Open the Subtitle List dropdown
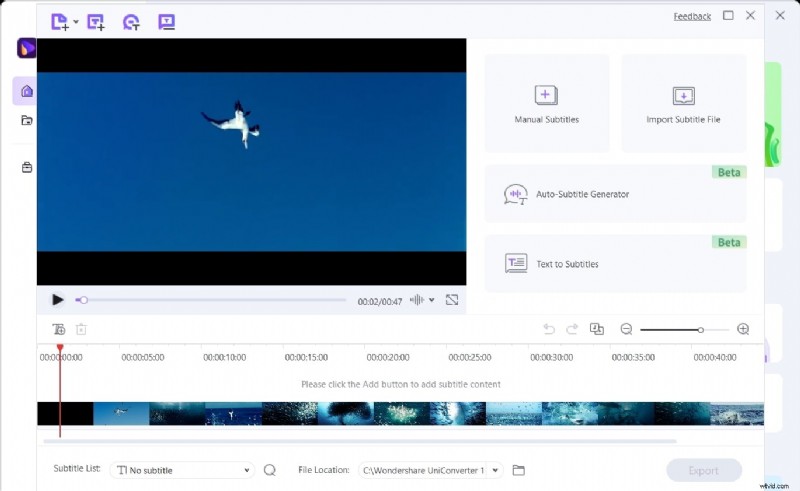The width and height of the screenshot is (800, 491). tap(182, 470)
